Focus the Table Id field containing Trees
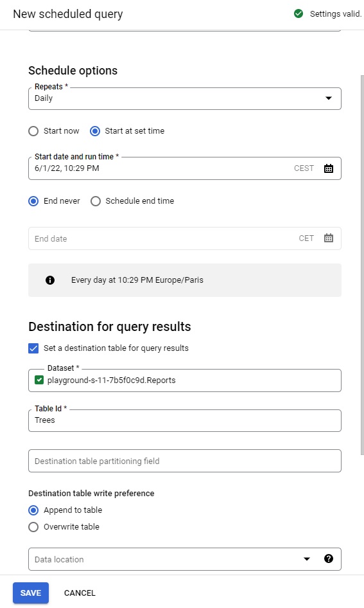Screen dimensions: 364x608 185,420
